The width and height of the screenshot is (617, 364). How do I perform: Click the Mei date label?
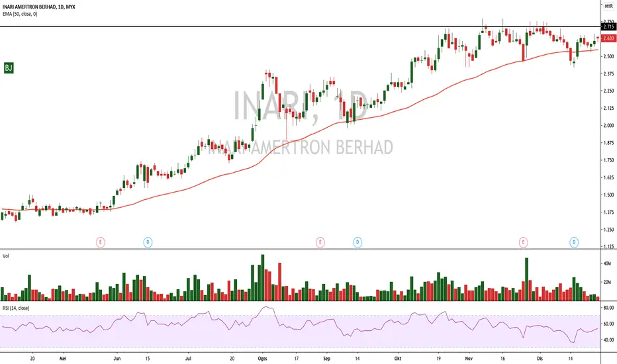pos(63,359)
